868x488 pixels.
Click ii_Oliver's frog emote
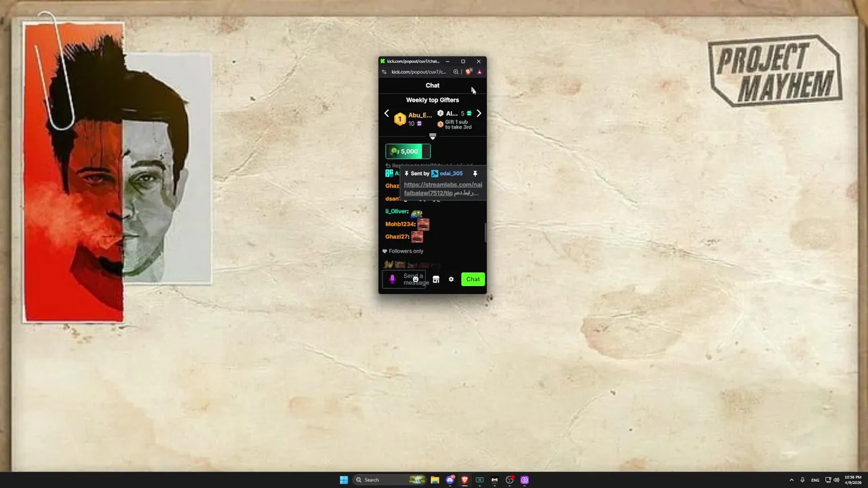pos(416,212)
